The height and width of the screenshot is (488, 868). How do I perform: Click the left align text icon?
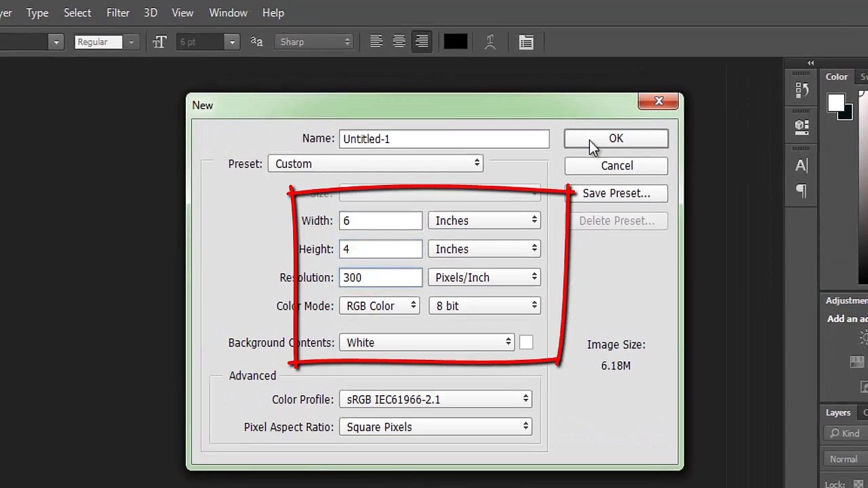376,42
